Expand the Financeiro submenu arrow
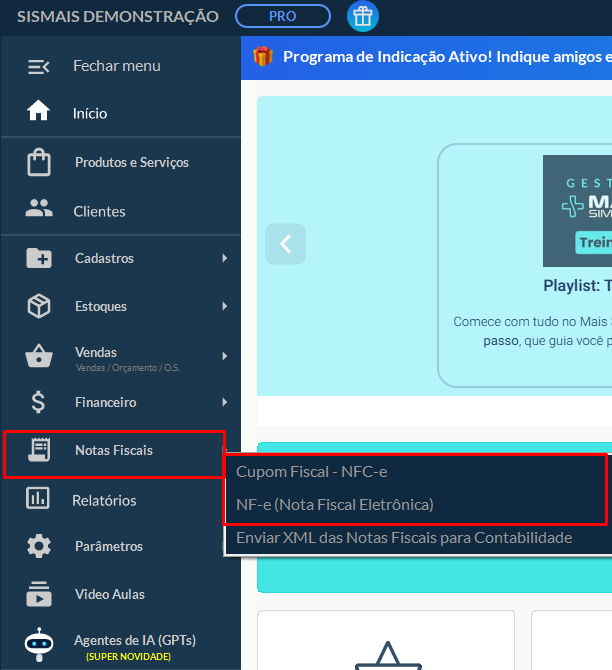Image resolution: width=612 pixels, height=670 pixels. coord(224,402)
